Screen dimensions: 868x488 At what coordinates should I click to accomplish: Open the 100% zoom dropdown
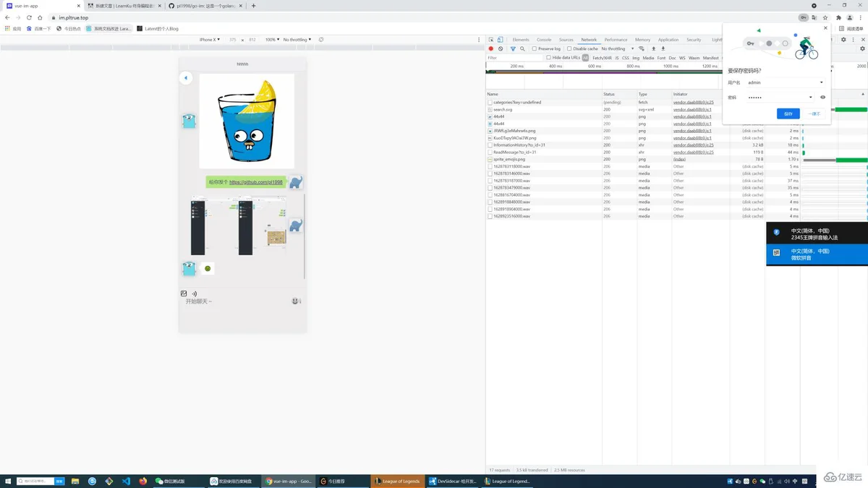[x=272, y=40]
